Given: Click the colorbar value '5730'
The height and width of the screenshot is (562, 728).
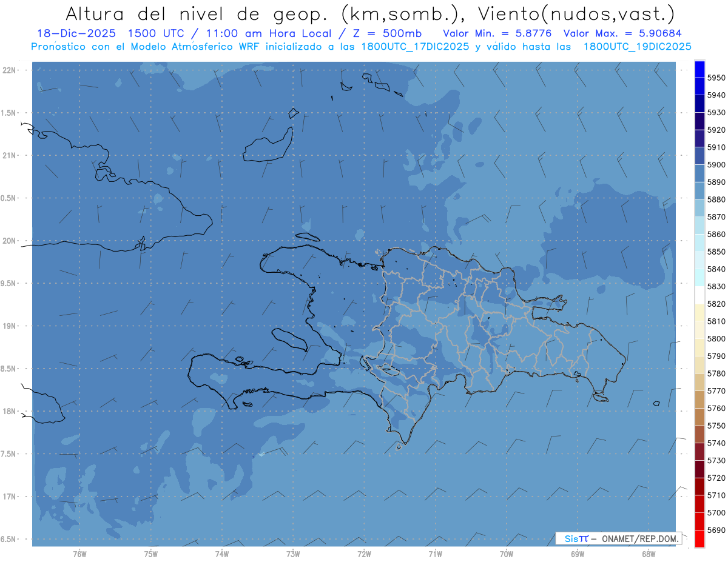Looking at the screenshot, I should 716,461.
